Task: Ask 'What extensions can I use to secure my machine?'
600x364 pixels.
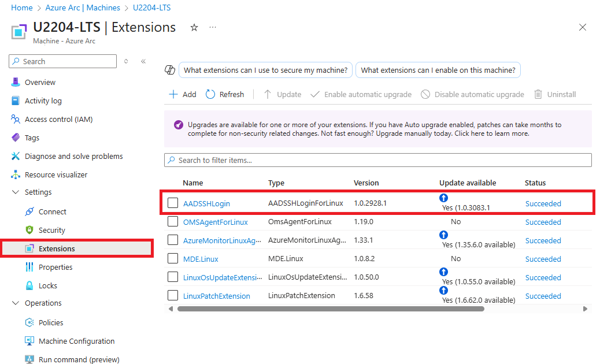Action: [265, 70]
